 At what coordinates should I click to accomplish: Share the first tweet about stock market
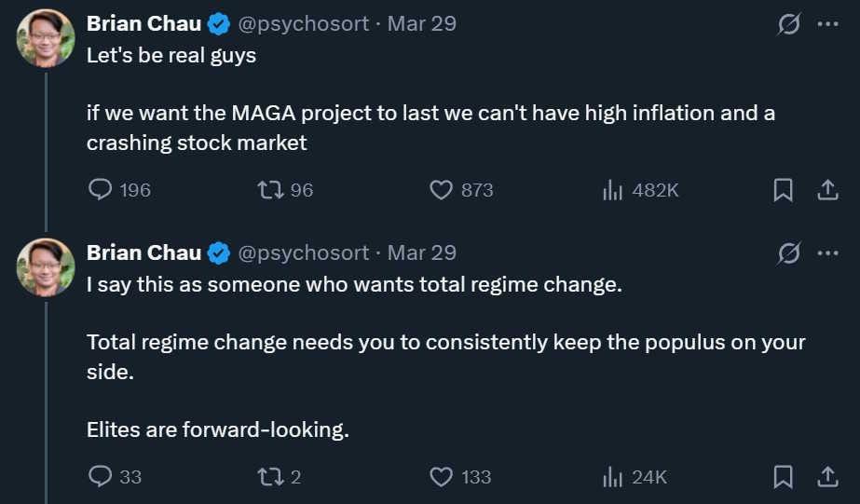click(x=827, y=190)
